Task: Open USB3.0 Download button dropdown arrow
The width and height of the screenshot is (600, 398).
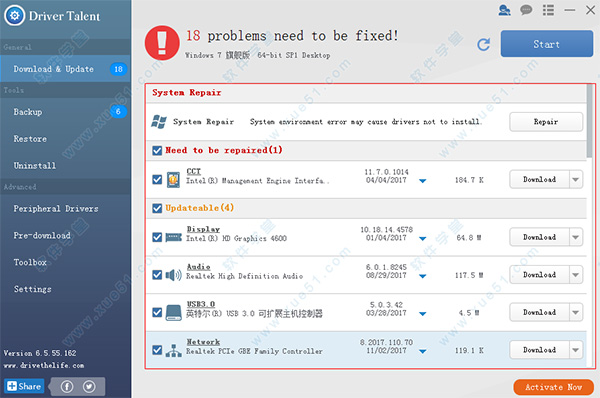Action: (576, 312)
